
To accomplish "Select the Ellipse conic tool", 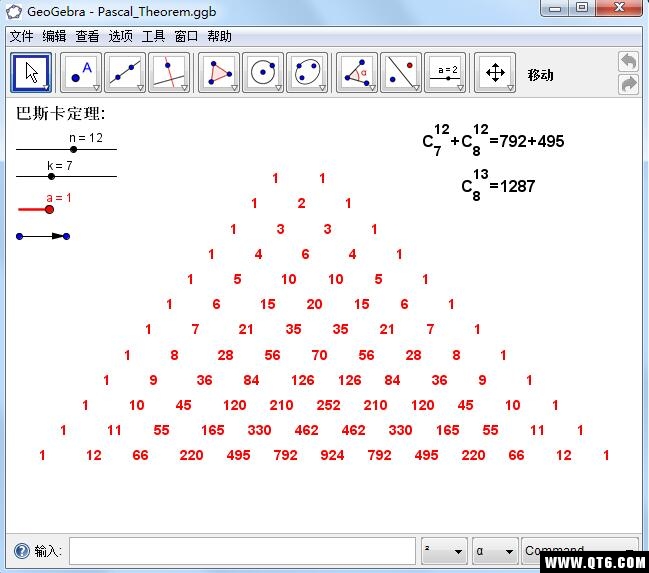I will pos(307,72).
